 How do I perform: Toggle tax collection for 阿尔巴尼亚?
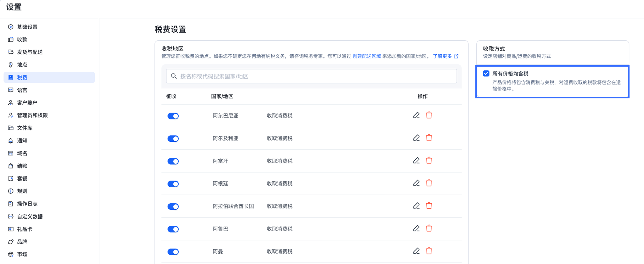tap(173, 116)
